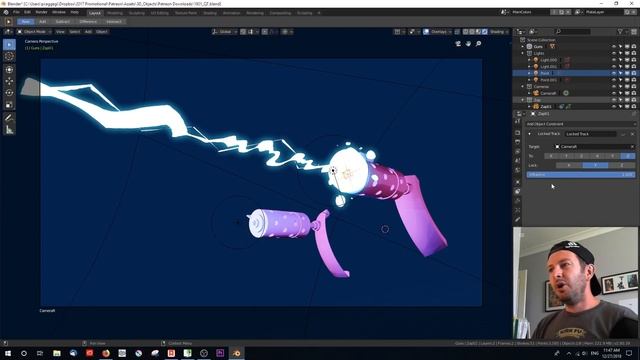640x360 pixels.
Task: Click the Difference selection mode button
Action: point(88,22)
